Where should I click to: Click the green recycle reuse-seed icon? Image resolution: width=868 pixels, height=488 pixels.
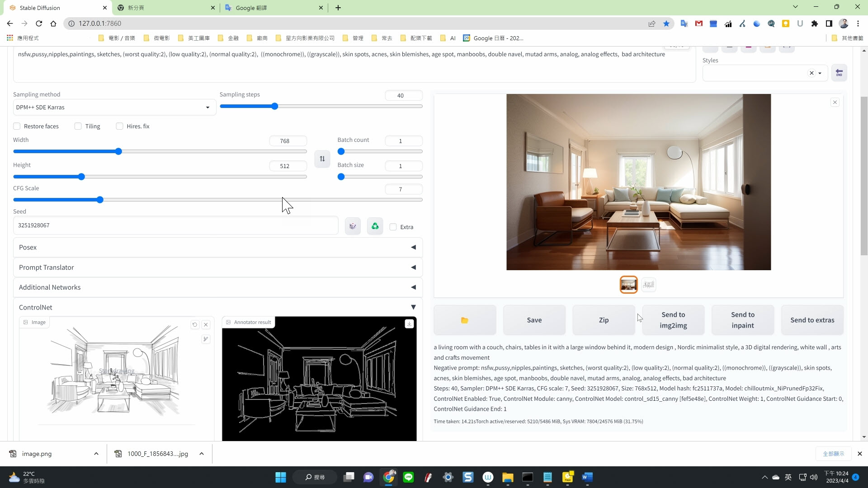coord(375,226)
